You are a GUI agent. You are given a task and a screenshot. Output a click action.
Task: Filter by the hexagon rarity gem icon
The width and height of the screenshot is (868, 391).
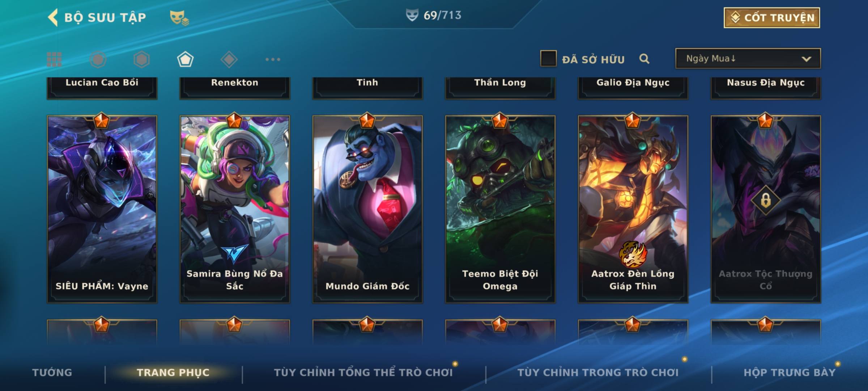pos(141,59)
